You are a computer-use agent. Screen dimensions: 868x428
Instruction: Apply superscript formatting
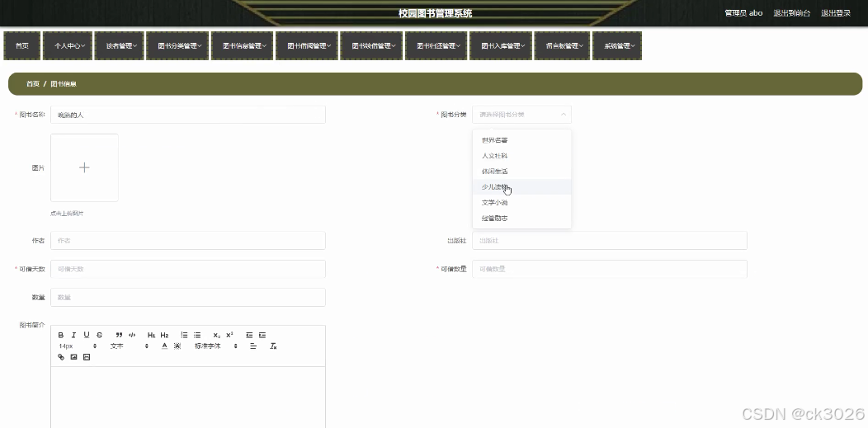click(229, 335)
